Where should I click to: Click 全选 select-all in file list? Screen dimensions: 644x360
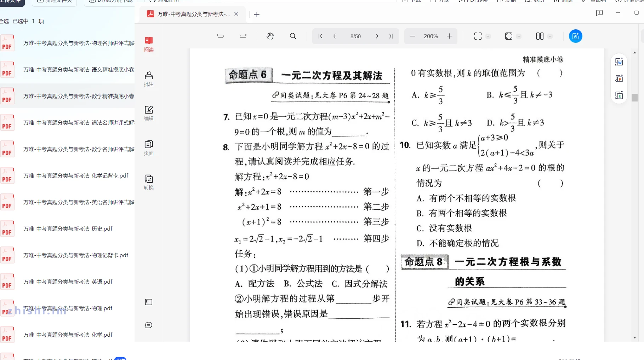(x=4, y=21)
